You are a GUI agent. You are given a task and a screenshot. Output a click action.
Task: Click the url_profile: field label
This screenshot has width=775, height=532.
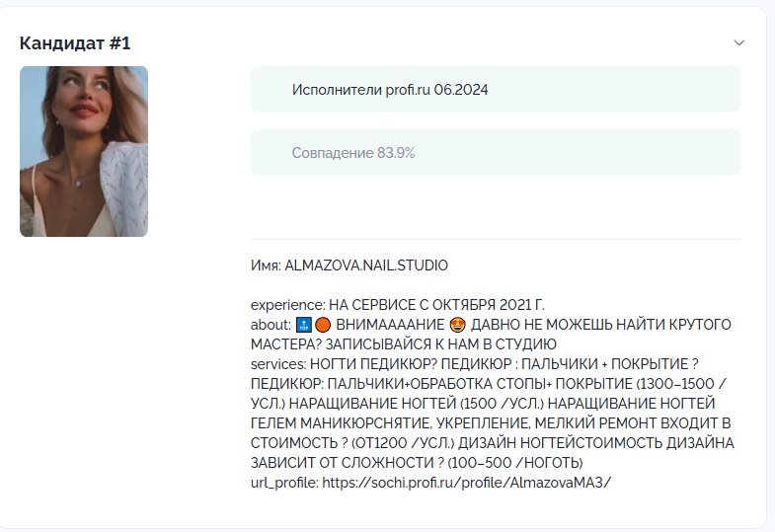click(284, 483)
